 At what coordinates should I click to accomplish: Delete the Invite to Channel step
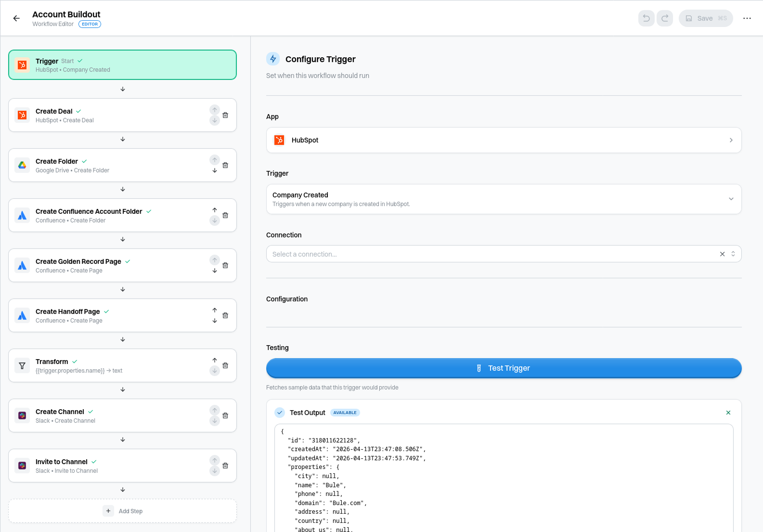click(x=225, y=466)
